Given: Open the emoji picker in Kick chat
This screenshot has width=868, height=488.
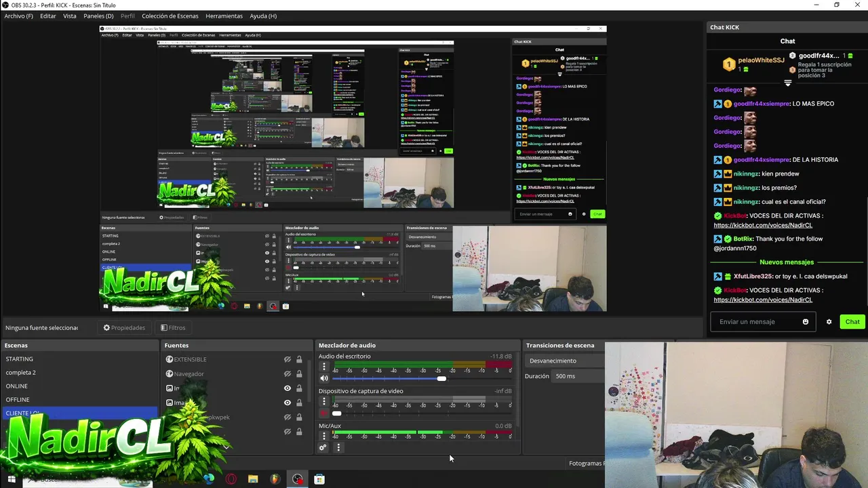Looking at the screenshot, I should pos(806,322).
